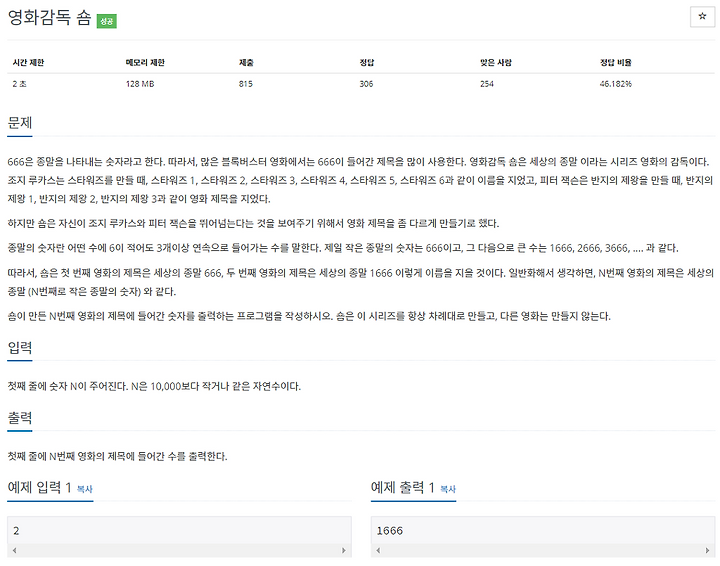Click the 306 correct answers value
This screenshot has height=566, width=720.
tap(366, 84)
